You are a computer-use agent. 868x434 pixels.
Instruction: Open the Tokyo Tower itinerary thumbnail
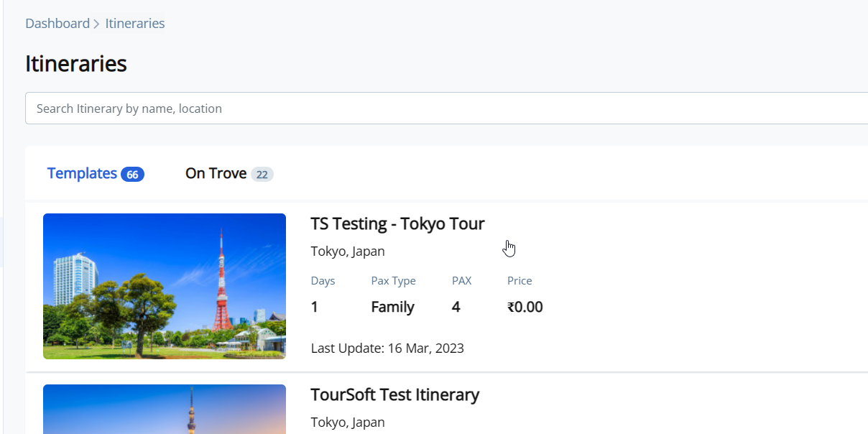tap(165, 286)
